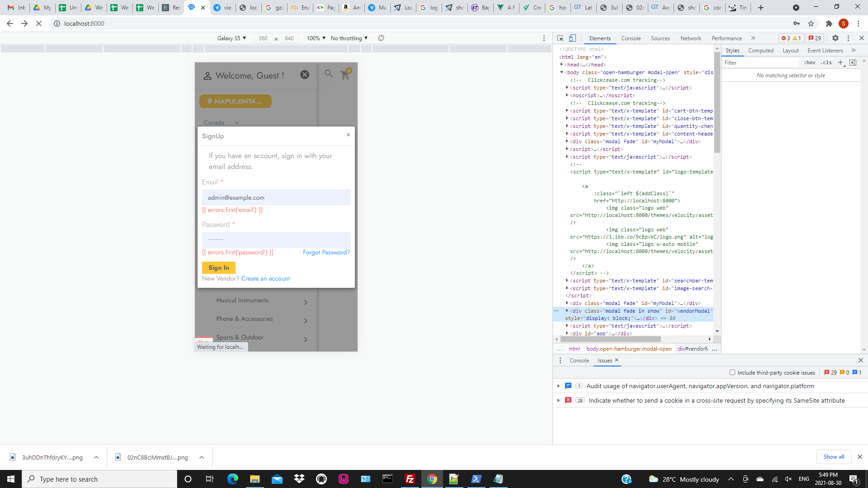Open the Layout tab
Image resolution: width=868 pixels, height=488 pixels.
791,51
